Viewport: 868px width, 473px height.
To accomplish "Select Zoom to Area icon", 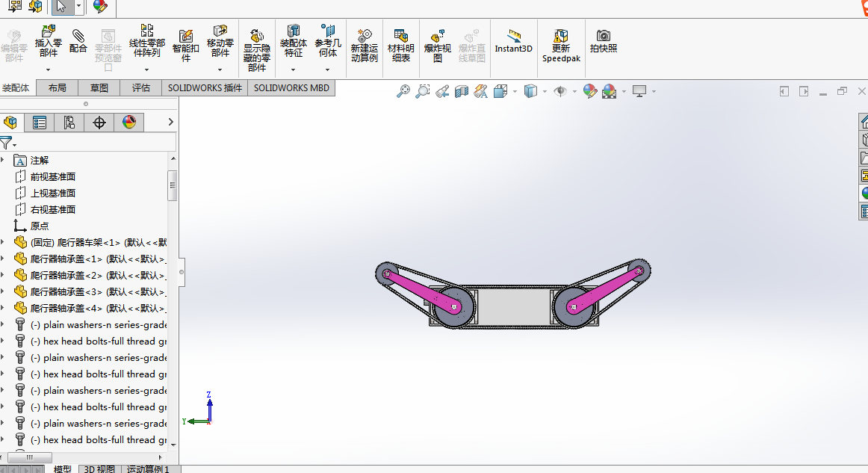I will (x=422, y=91).
